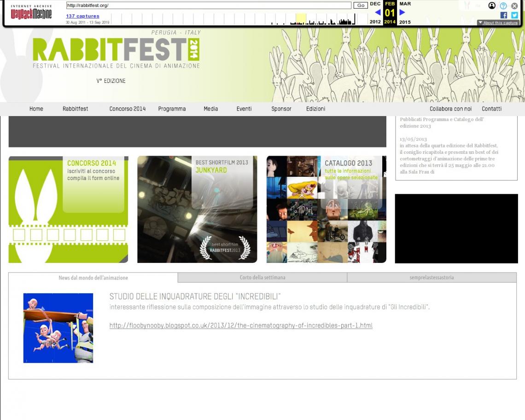Screen dimensions: 525x420
Task: Go to previous capture blue arrow
Action: tap(378, 12)
